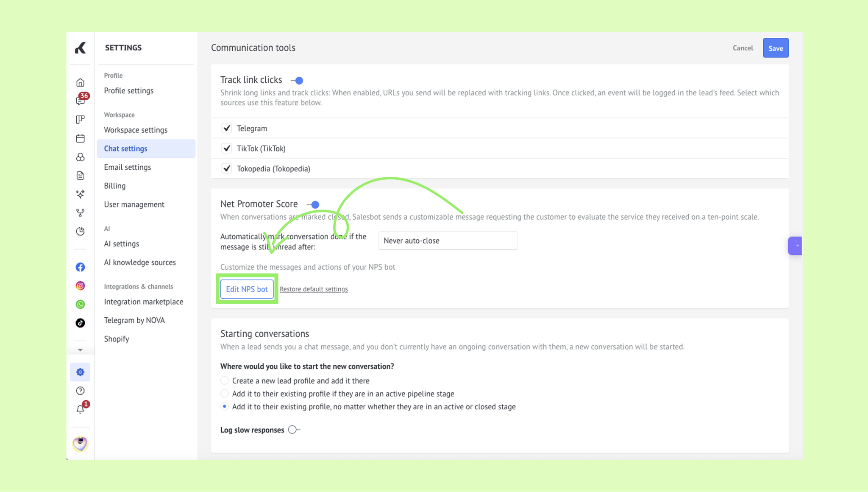The height and width of the screenshot is (492, 868).
Task: Open the Home icon in sidebar
Action: (80, 82)
